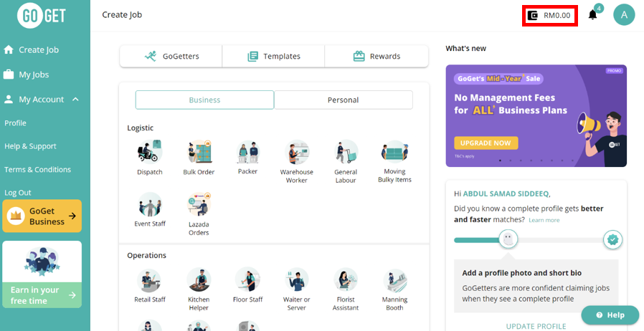The width and height of the screenshot is (644, 331).
Task: Choose the Packer job icon
Action: click(247, 152)
